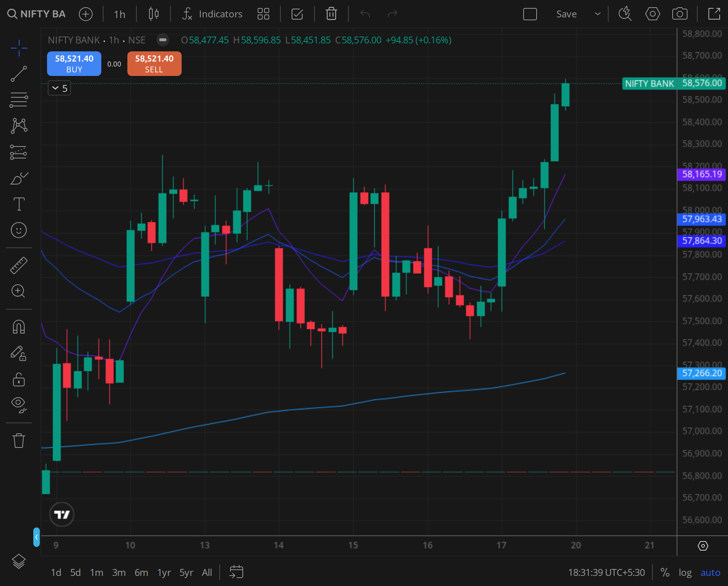Toggle hide all drawings eye icon
This screenshot has width=728, height=586.
coord(19,405)
